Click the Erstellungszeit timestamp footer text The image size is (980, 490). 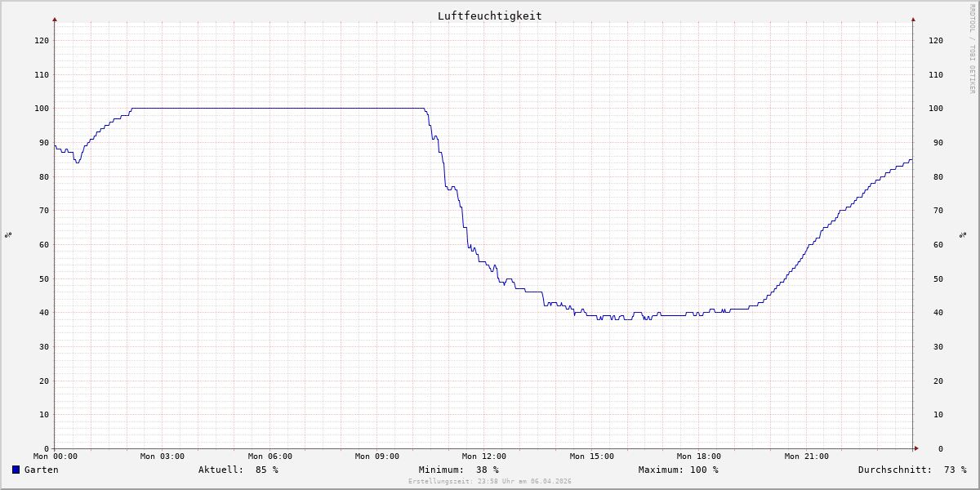click(490, 482)
